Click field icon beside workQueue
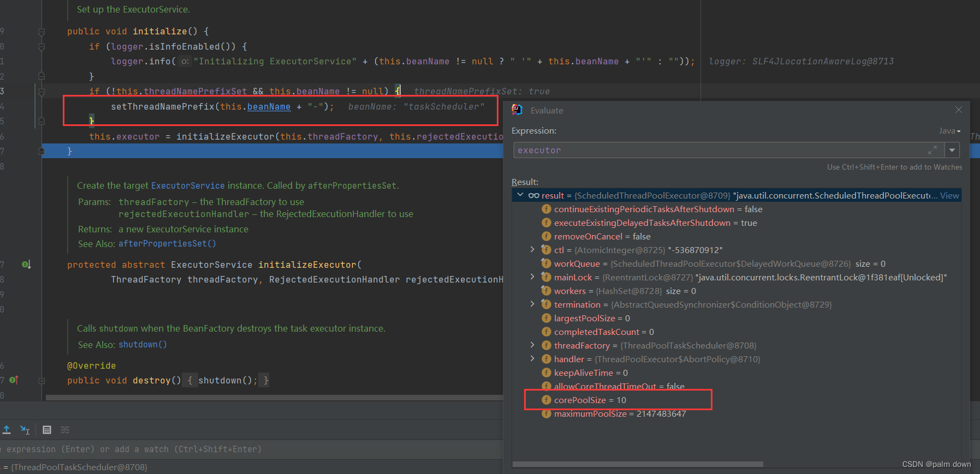980x474 pixels. [546, 263]
